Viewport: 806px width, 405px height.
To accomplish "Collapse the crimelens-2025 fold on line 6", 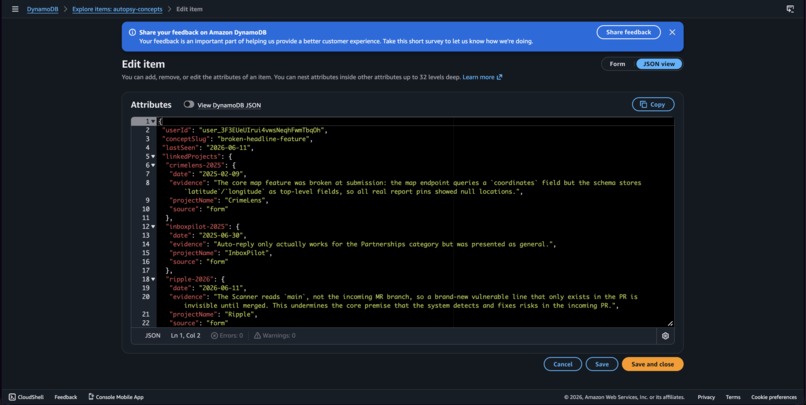I will 153,165.
